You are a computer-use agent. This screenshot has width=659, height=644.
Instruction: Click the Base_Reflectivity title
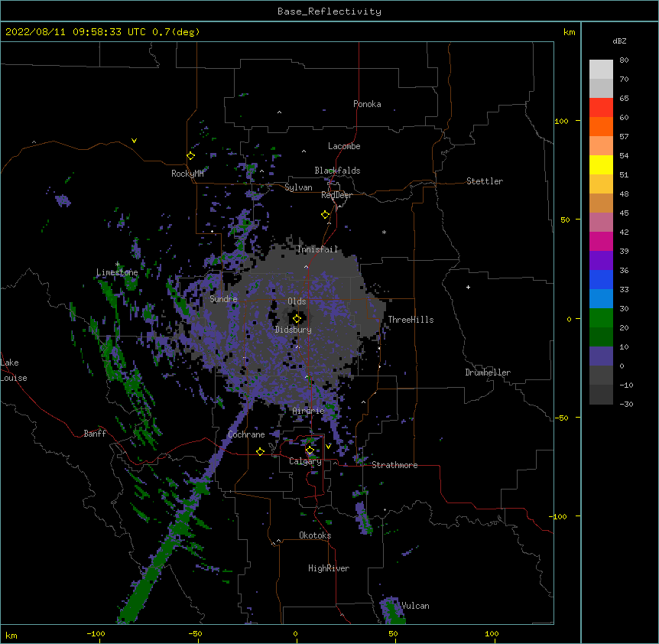click(329, 11)
